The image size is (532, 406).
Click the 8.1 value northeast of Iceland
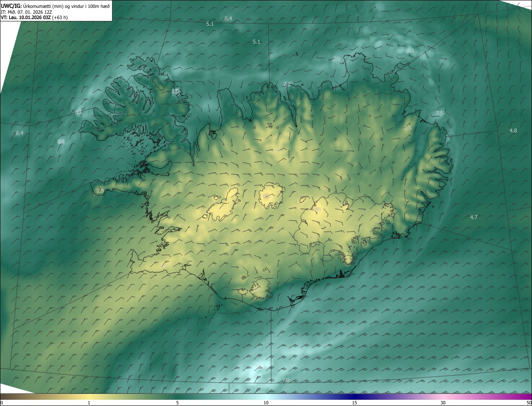pyautogui.click(x=410, y=50)
